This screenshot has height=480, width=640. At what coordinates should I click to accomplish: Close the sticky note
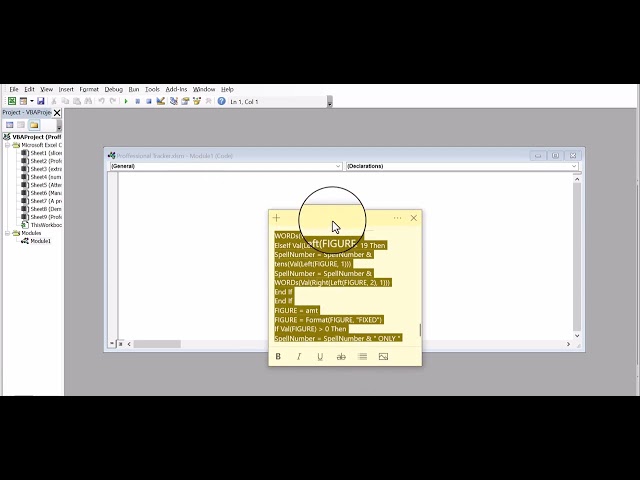tap(413, 218)
